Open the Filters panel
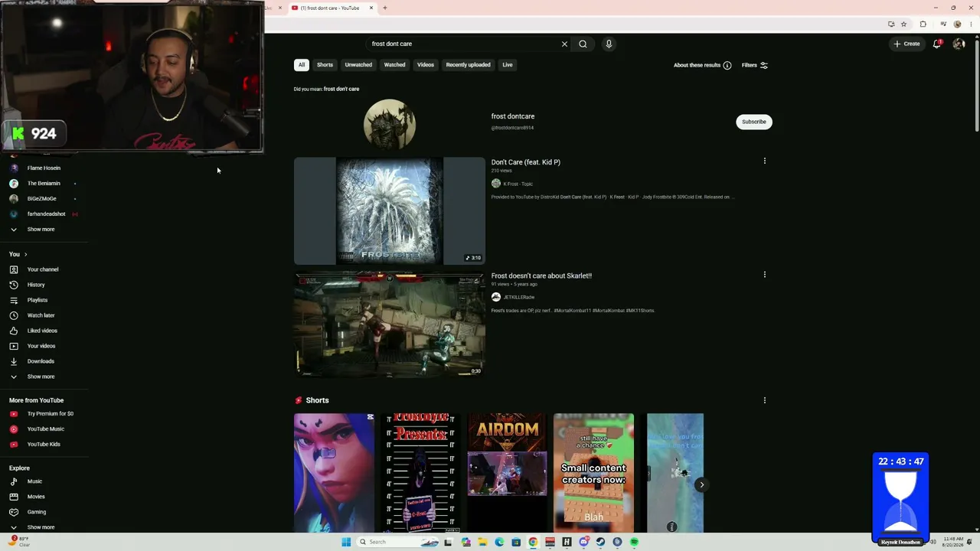980x551 pixels. (x=754, y=65)
